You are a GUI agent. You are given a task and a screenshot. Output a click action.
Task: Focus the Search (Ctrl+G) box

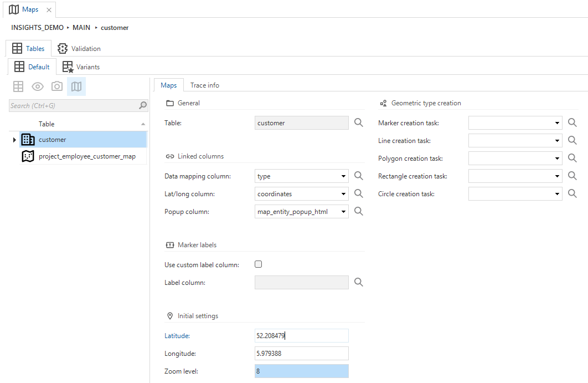(74, 105)
